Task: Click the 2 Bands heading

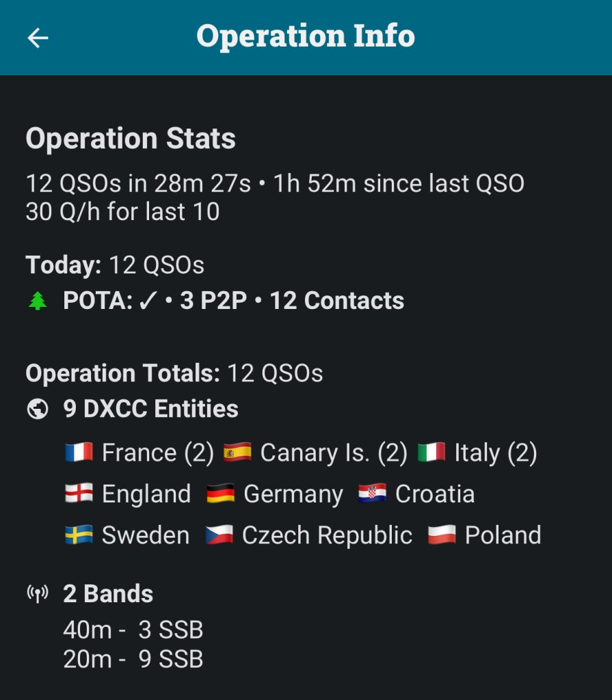Action: (x=108, y=593)
